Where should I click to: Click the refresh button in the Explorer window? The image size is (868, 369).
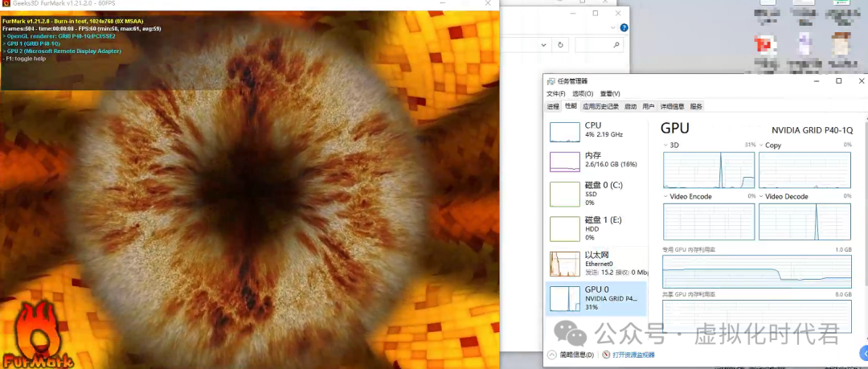(561, 45)
